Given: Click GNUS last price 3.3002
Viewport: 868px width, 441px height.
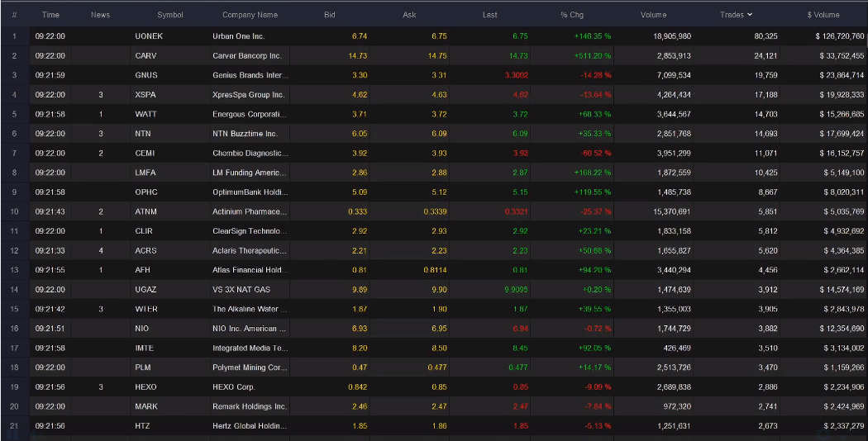Looking at the screenshot, I should [x=517, y=75].
